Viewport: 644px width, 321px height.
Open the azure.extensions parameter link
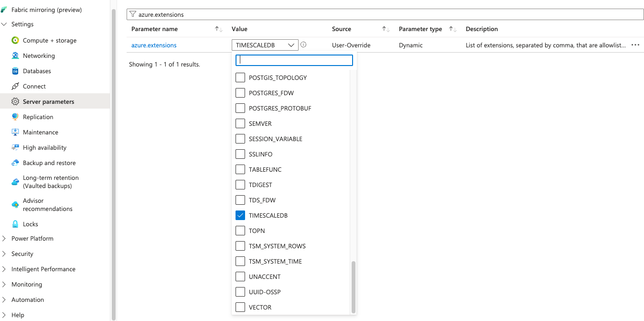pyautogui.click(x=154, y=45)
